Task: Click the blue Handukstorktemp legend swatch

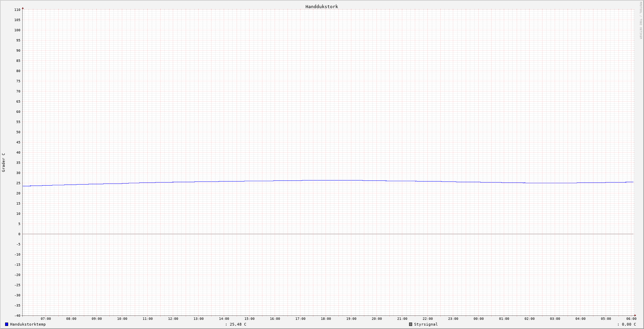Action: pyautogui.click(x=6, y=324)
